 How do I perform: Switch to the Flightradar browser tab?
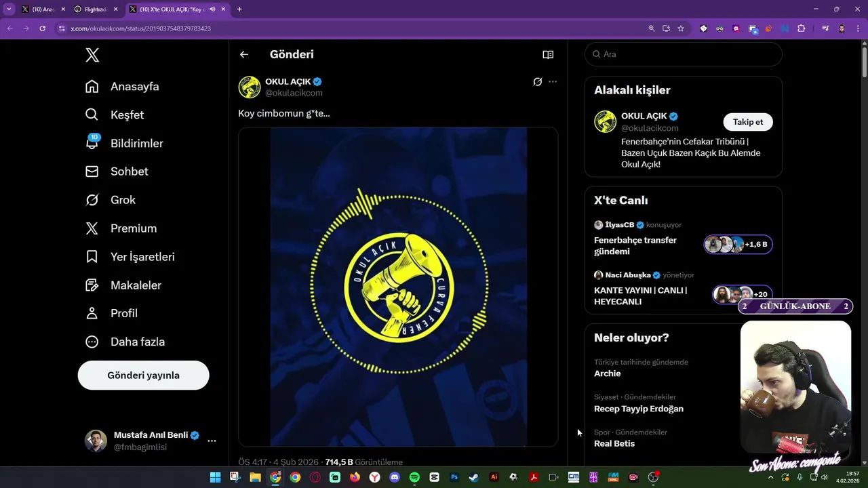pyautogui.click(x=95, y=9)
